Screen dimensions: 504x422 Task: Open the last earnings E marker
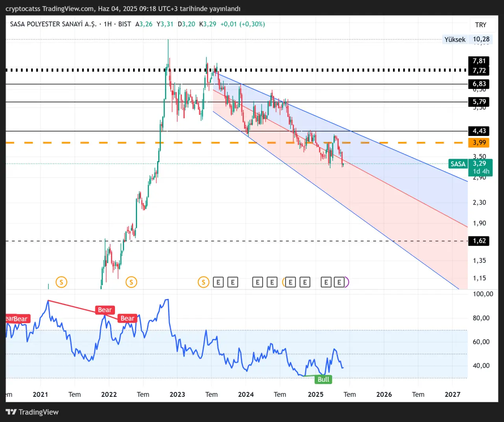339,282
